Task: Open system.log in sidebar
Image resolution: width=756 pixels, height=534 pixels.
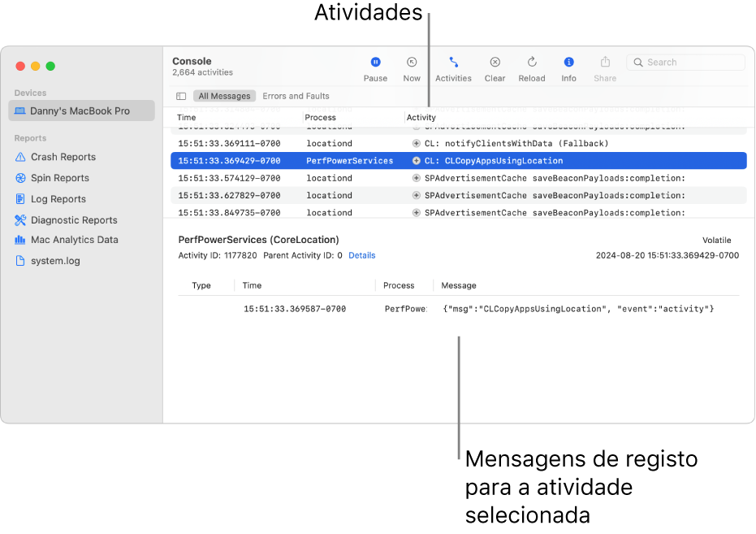Action: click(x=55, y=260)
